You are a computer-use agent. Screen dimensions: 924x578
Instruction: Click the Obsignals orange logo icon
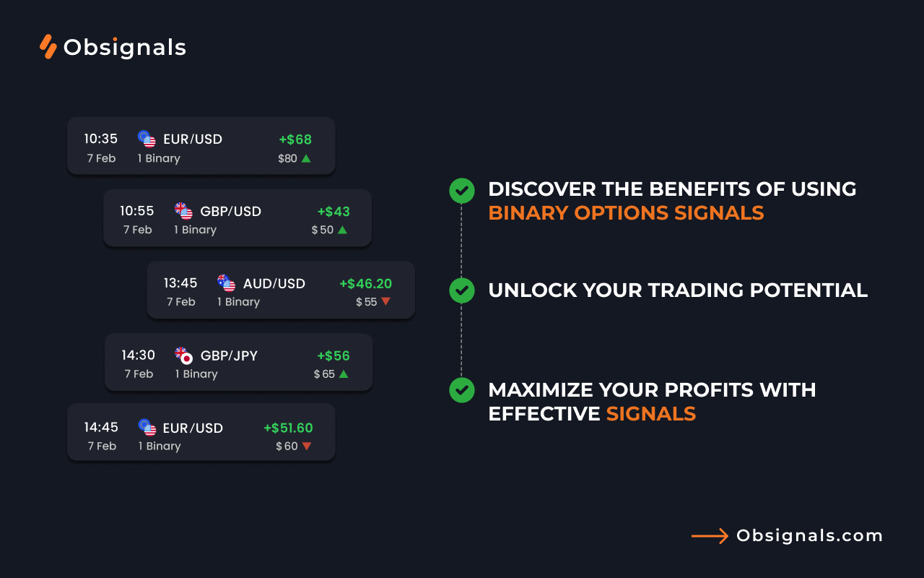click(x=48, y=46)
